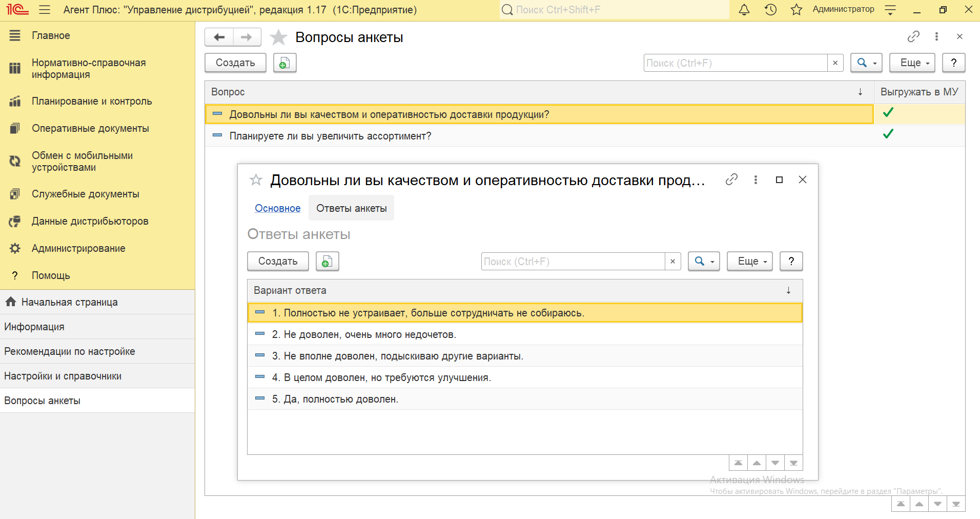Copy link in question dialog
Screen dimensions: 980x519
pos(731,179)
